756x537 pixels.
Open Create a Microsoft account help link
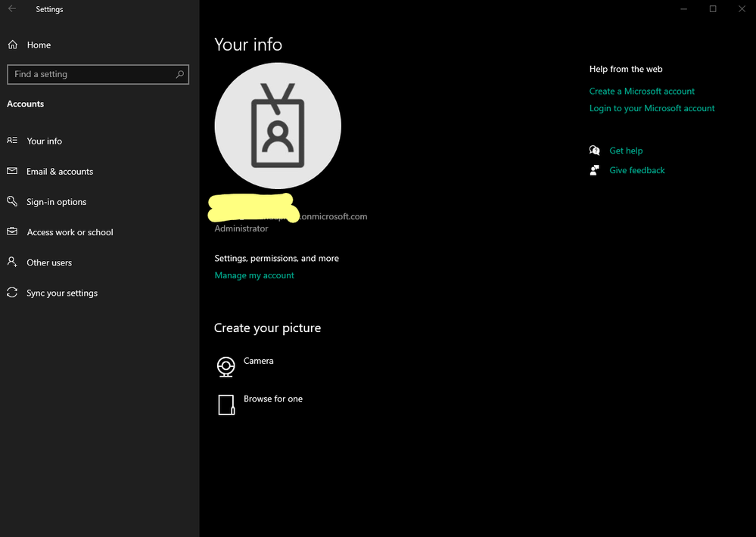click(642, 91)
